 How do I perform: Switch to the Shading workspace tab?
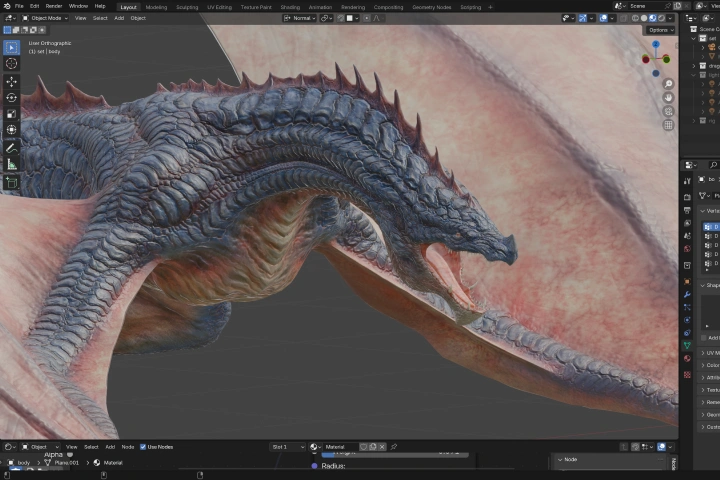pyautogui.click(x=290, y=7)
